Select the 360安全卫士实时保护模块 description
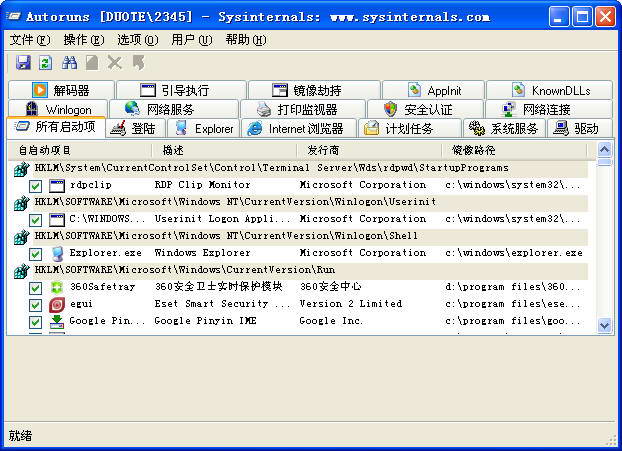The width and height of the screenshot is (622, 451). pos(219,286)
